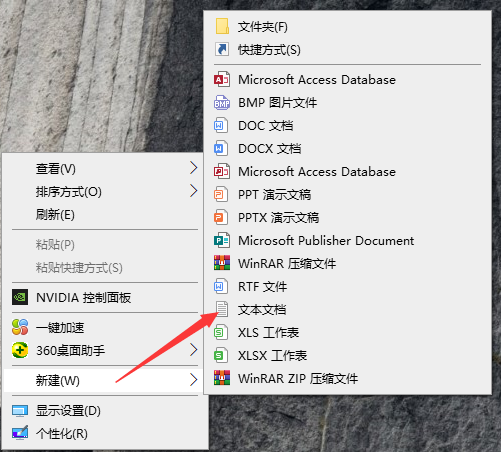Click the BMP 图片文件 icon

[222, 103]
